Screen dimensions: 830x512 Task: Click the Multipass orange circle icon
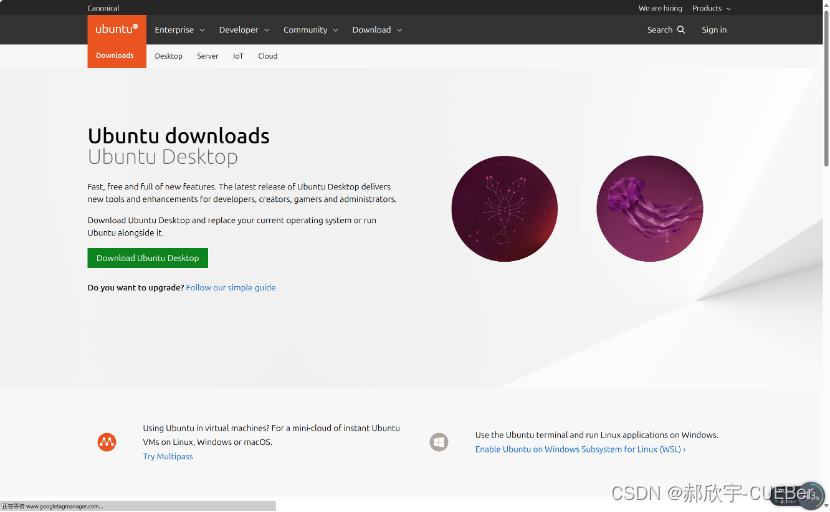coord(107,442)
